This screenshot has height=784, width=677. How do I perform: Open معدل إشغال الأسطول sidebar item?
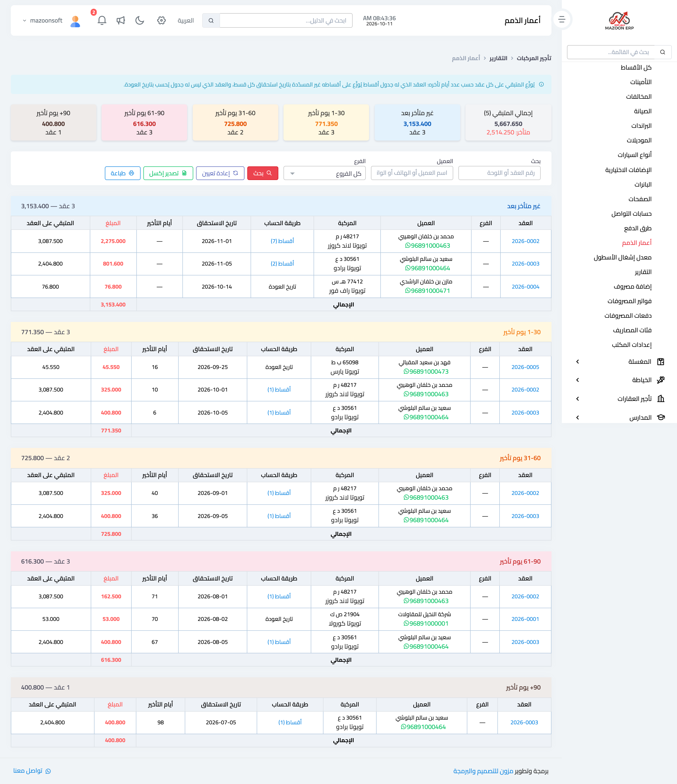622,257
